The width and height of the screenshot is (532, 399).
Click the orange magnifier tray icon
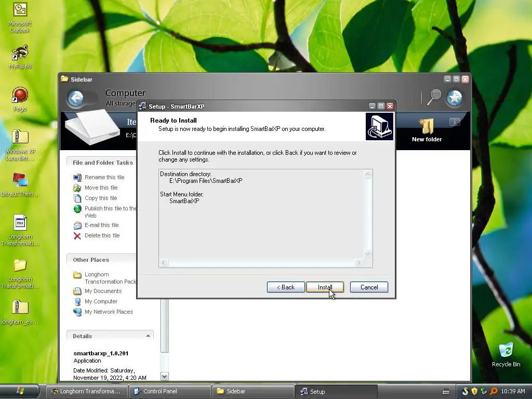pos(494,391)
